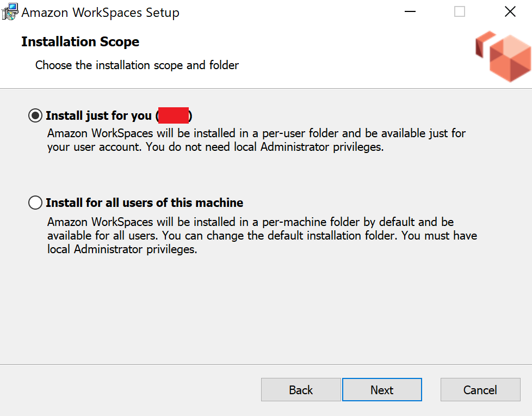Viewport: 532px width, 416px height.
Task: Enable the per-user install option
Action: click(x=35, y=115)
